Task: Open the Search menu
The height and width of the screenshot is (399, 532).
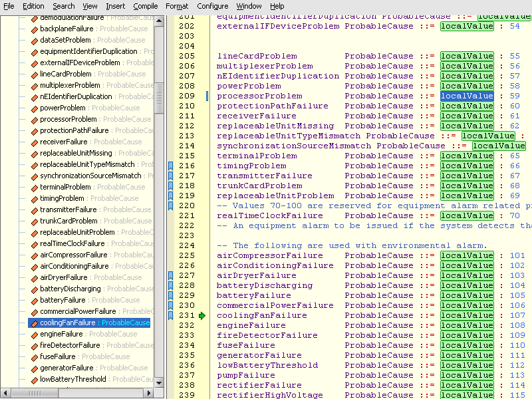Action: tap(63, 6)
